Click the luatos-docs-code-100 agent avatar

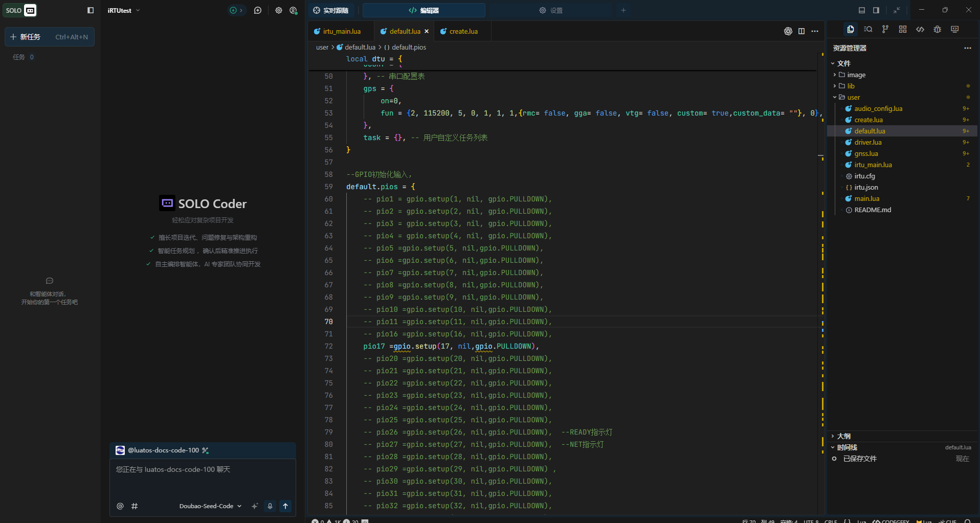click(x=120, y=450)
